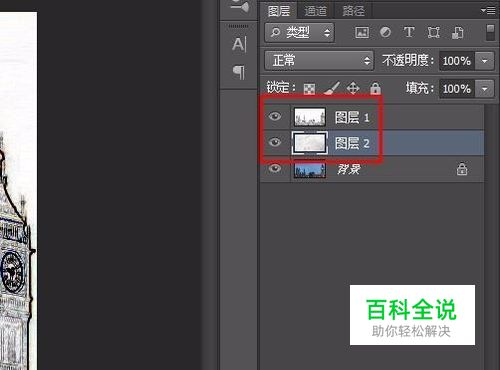Expand the 不透明度 opacity slider arrow
This screenshot has height=370, width=500.
click(x=485, y=61)
